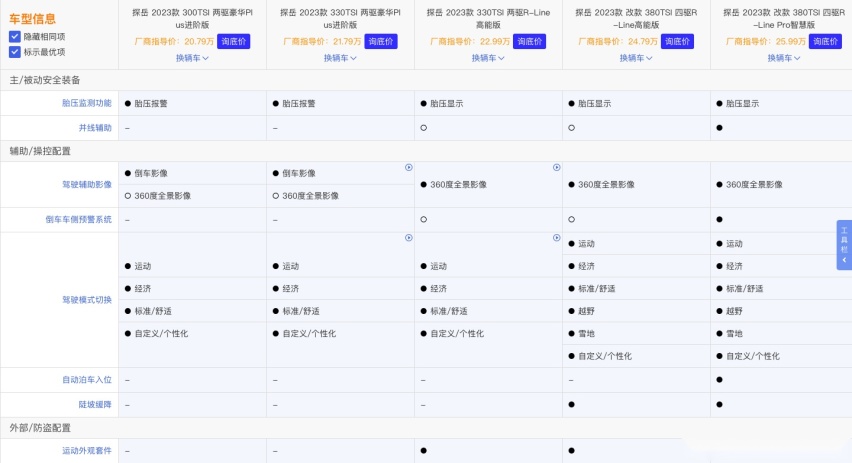852x463 pixels.
Task: Click play icon in 驾驶辅助影像 row, 330TSI豪华 column
Action: [409, 167]
